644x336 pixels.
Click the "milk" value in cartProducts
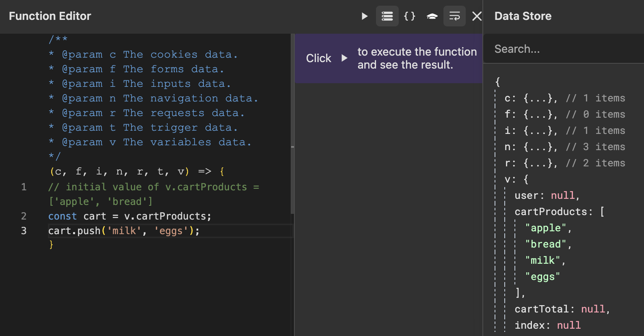coord(542,261)
